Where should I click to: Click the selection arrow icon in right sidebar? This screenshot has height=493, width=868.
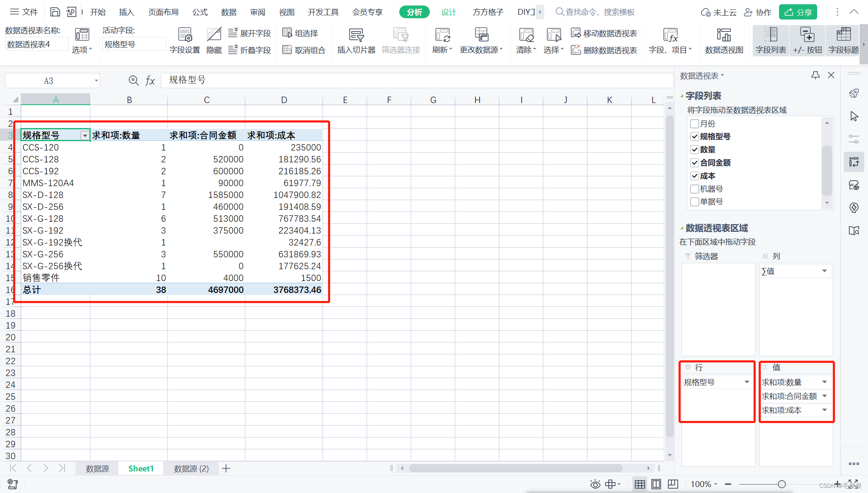tap(854, 116)
